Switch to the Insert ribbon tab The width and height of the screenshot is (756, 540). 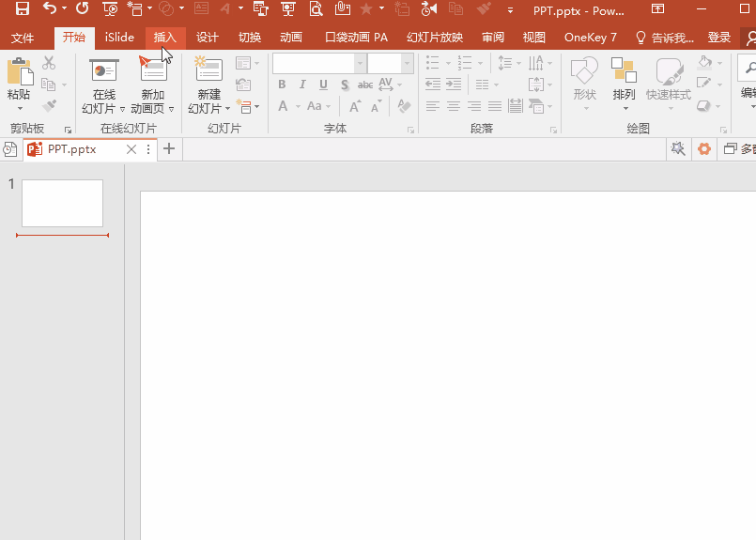pos(165,38)
